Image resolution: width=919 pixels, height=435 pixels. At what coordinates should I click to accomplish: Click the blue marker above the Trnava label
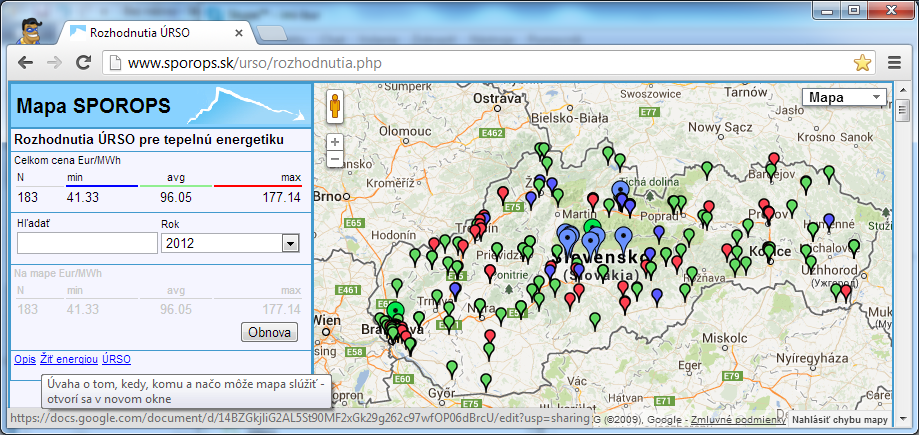(x=455, y=289)
